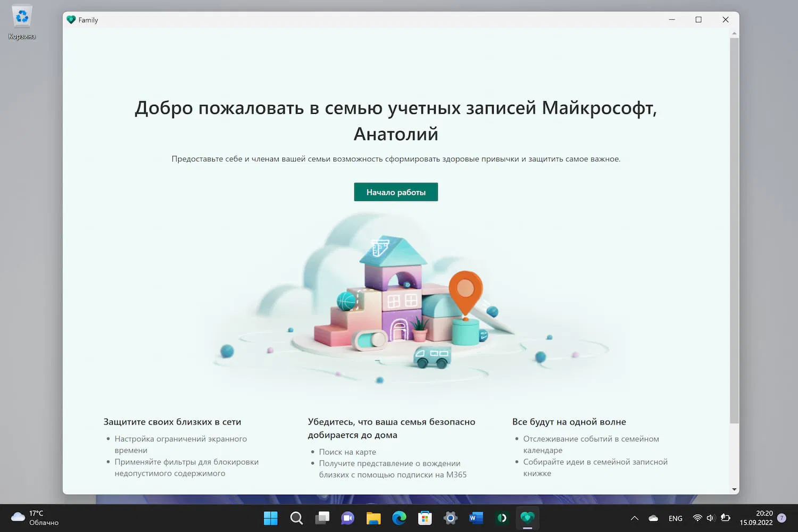
Task: Open the weather widget showing 17°C Облачно
Action: [35, 518]
